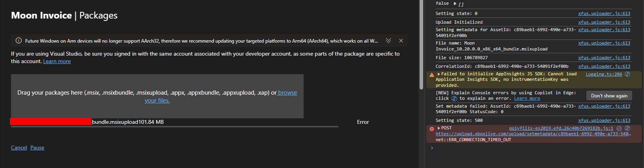This screenshot has height=168, width=644.
Task: Click Copilot explain icon on POST error row
Action: pos(627,128)
